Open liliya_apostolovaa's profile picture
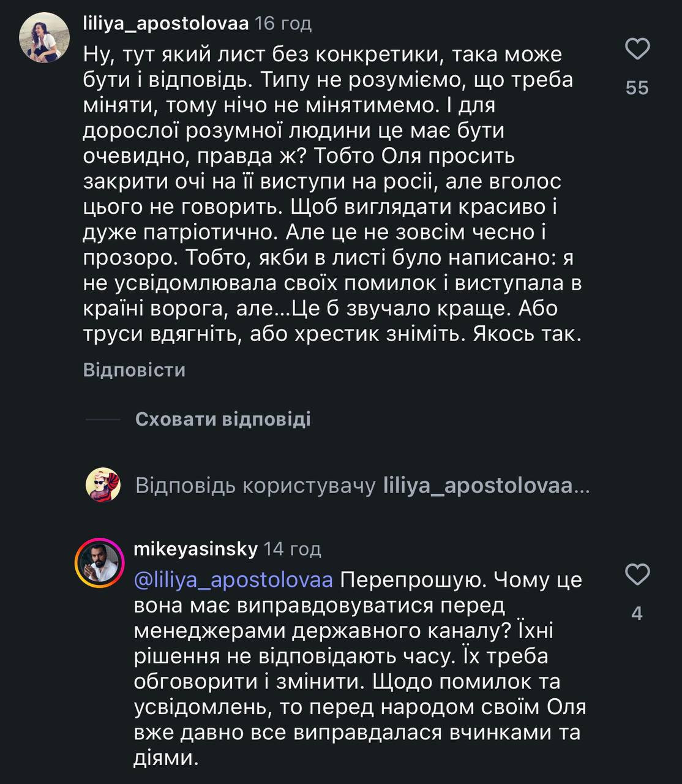Screen dimensions: 682x784 pyautogui.click(x=44, y=37)
